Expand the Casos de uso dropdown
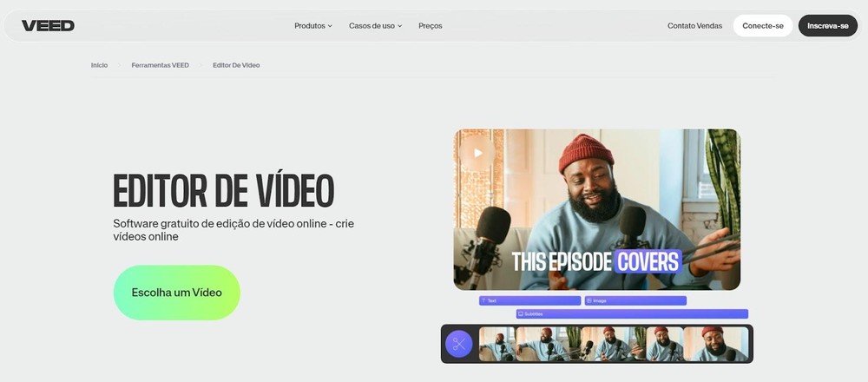 coord(375,26)
